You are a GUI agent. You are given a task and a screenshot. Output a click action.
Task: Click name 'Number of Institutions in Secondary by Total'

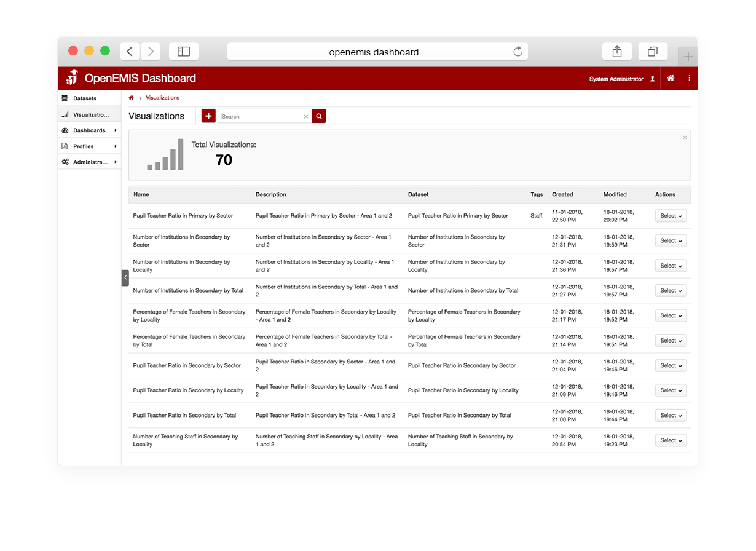tap(188, 291)
